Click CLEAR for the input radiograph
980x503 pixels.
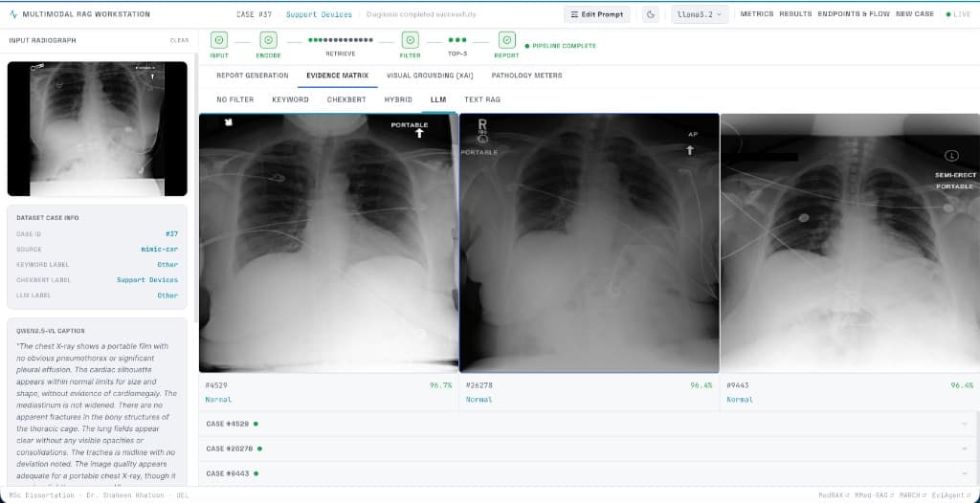point(179,40)
